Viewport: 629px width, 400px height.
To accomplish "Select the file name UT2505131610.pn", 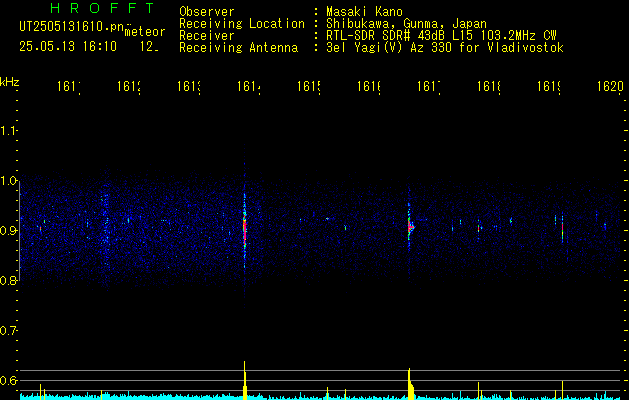I will click(72, 27).
